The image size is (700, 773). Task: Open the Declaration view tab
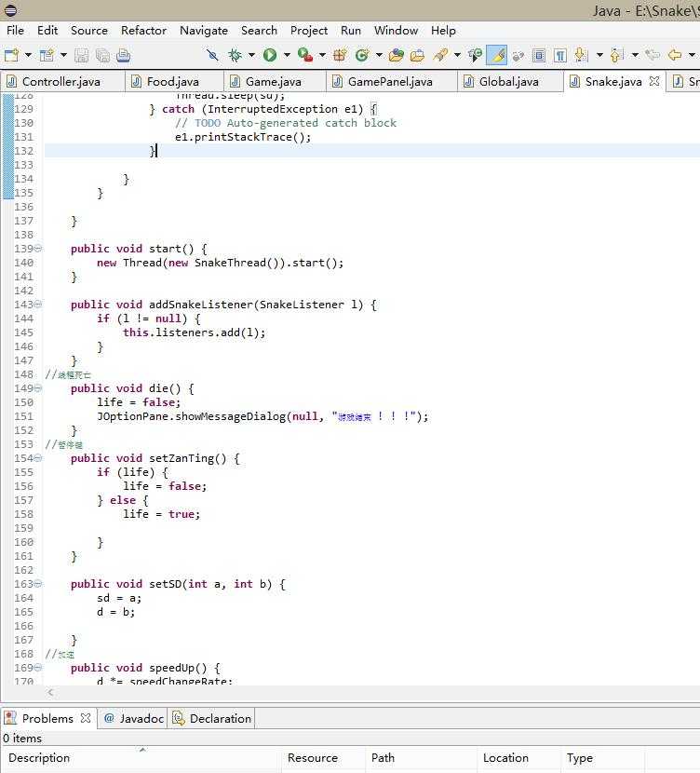[x=212, y=718]
